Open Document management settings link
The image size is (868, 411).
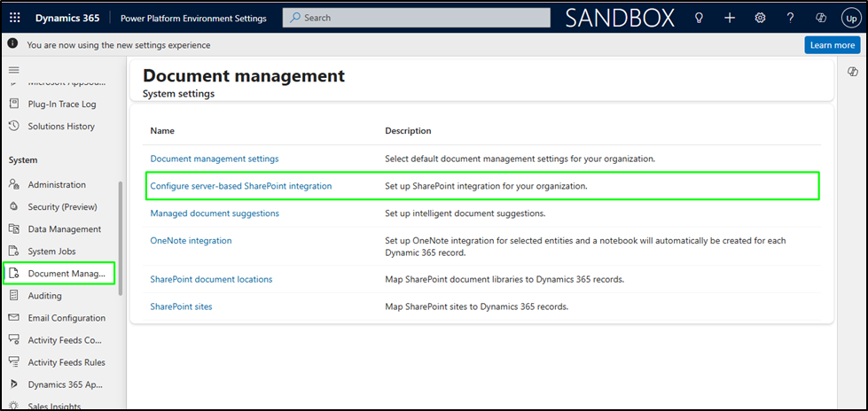[x=215, y=159]
